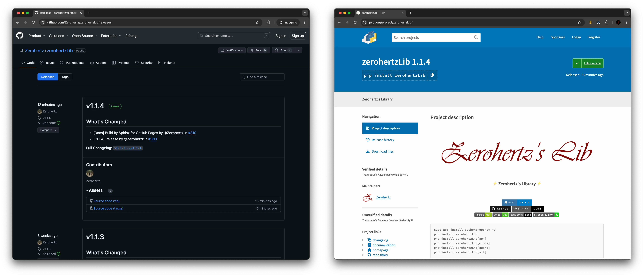Click the Star dropdown arrow on GitHub
The image size is (644, 276).
(299, 50)
